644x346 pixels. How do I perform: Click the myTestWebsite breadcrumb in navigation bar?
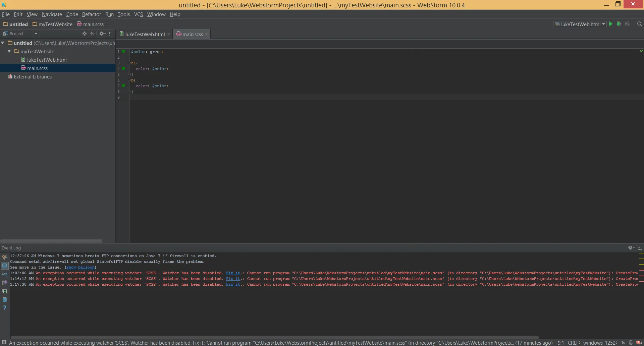[x=53, y=24]
